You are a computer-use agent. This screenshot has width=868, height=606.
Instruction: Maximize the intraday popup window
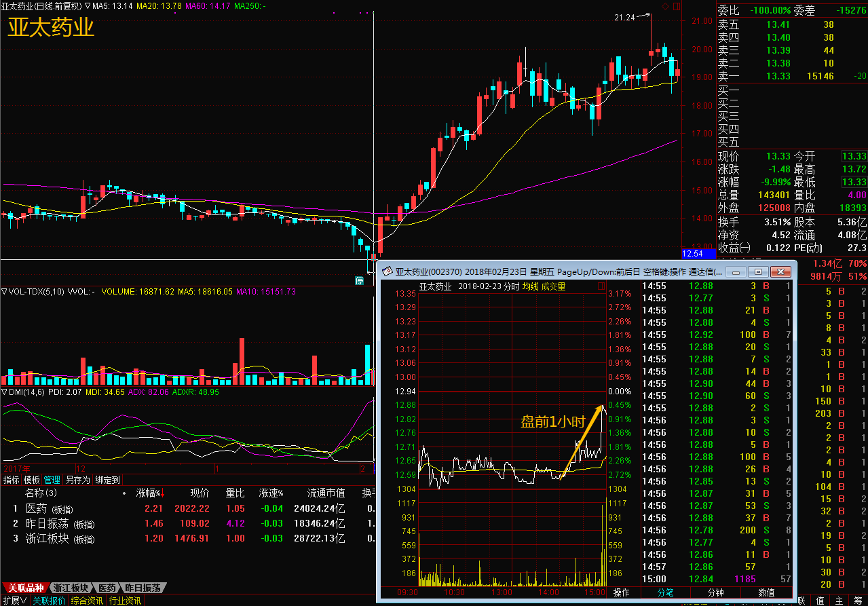point(759,271)
